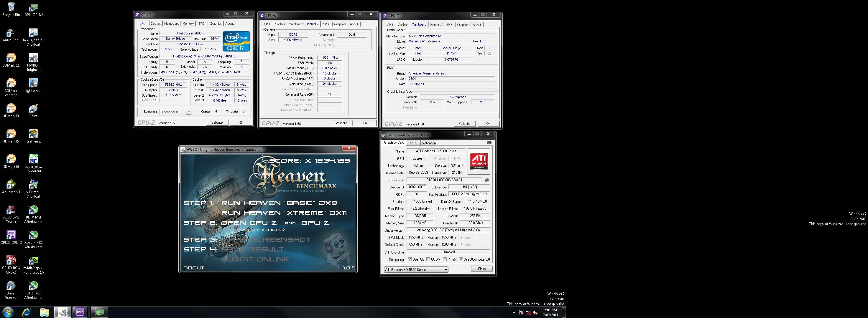The height and width of the screenshot is (318, 868).
Task: Open About in HWBOT Heaven app
Action: [x=194, y=268]
